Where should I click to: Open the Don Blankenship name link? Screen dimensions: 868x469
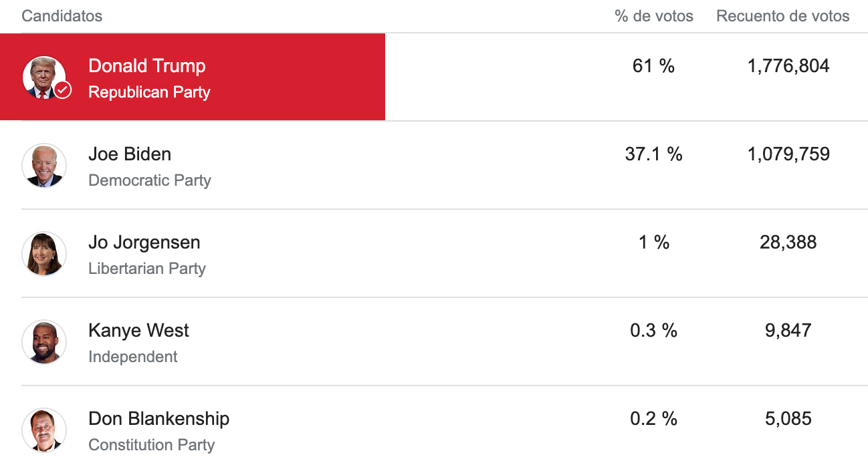pyautogui.click(x=158, y=418)
